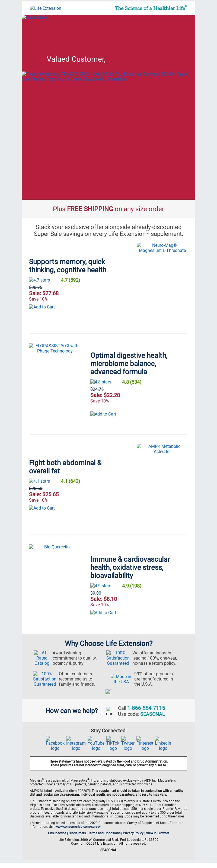Open the Privacy Policy link
The width and height of the screenshot is (217, 868).
click(133, 833)
